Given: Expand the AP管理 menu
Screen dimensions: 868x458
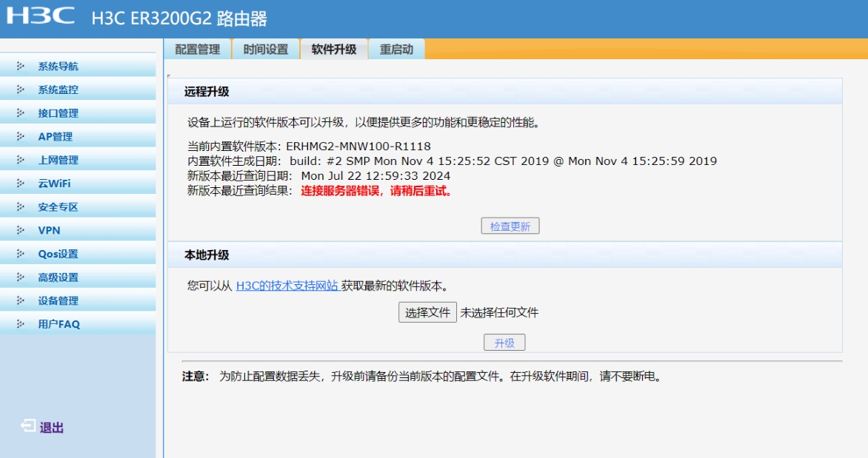Looking at the screenshot, I should [x=78, y=136].
